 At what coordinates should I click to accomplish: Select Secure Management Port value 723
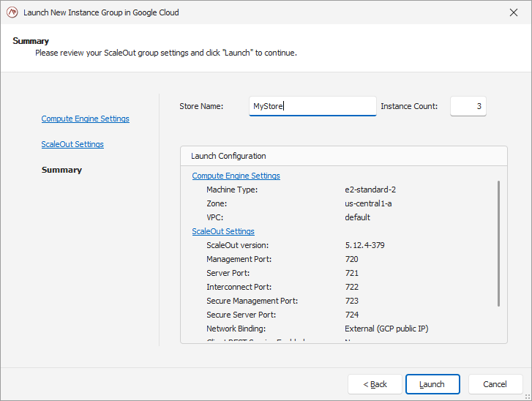[351, 301]
